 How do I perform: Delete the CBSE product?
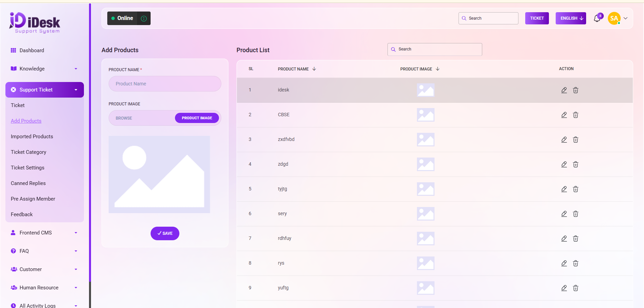point(575,115)
